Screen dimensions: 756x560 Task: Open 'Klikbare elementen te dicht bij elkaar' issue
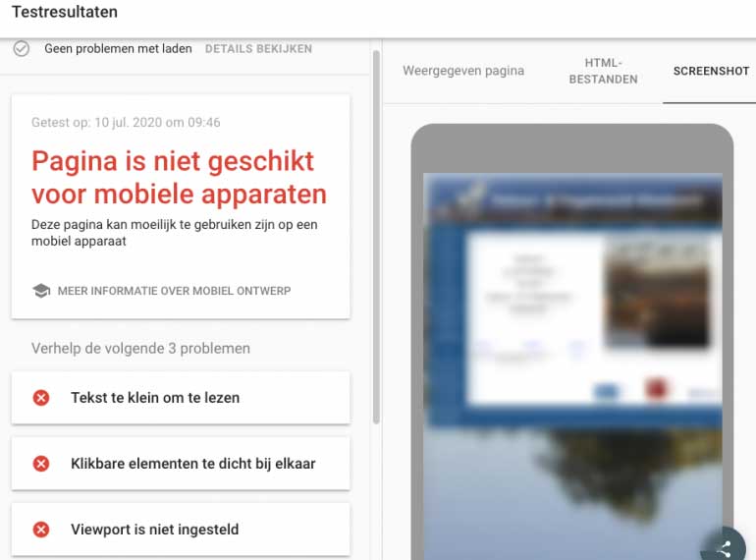[x=181, y=464]
